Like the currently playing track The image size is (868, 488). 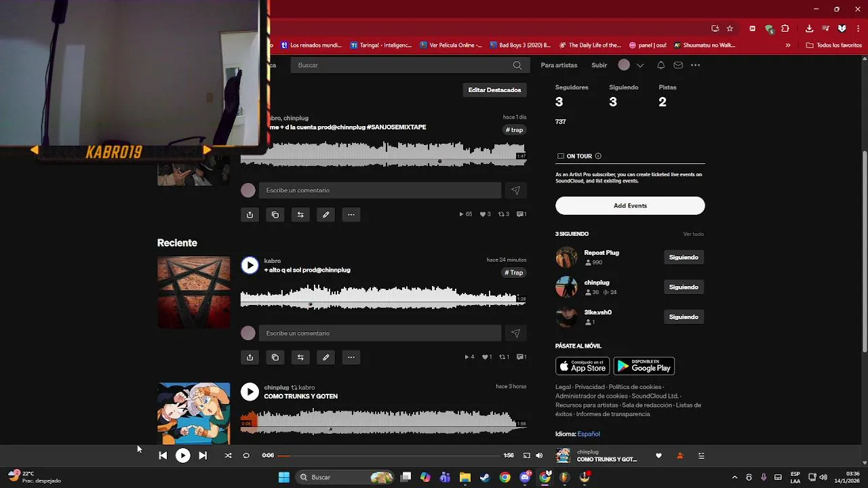coord(658,455)
